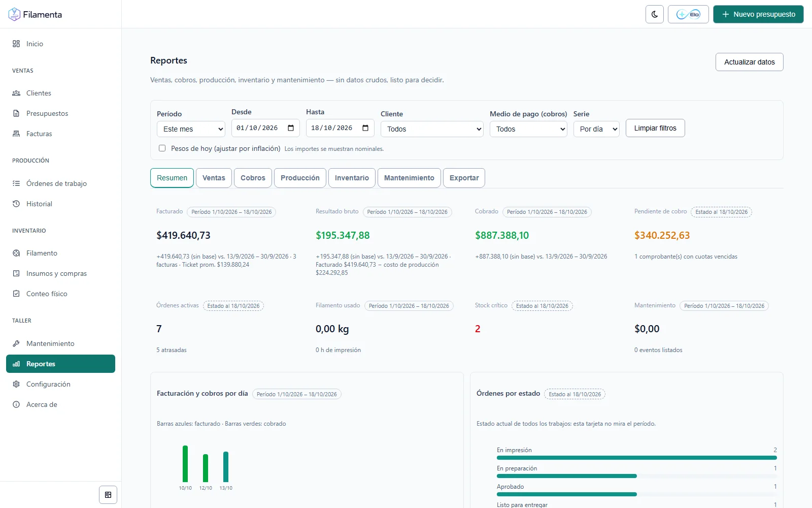This screenshot has width=812, height=508.
Task: Collapse sidebar with the bottom panel icon
Action: (108, 495)
